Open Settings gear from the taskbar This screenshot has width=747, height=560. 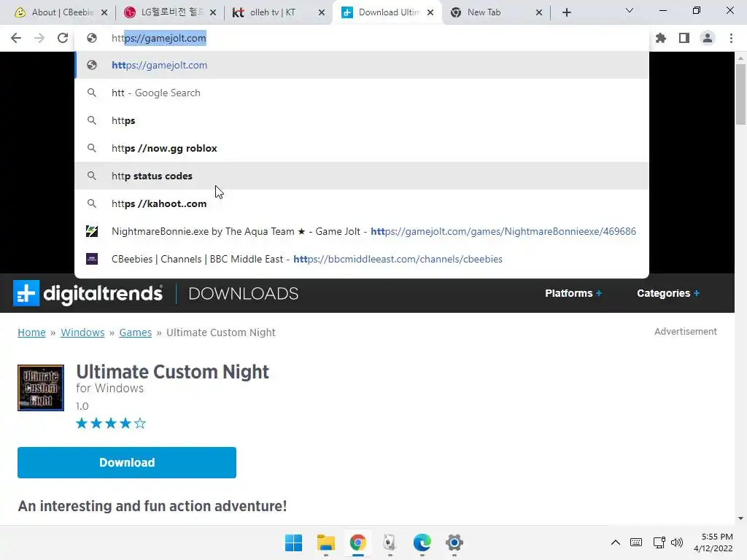coord(454,542)
